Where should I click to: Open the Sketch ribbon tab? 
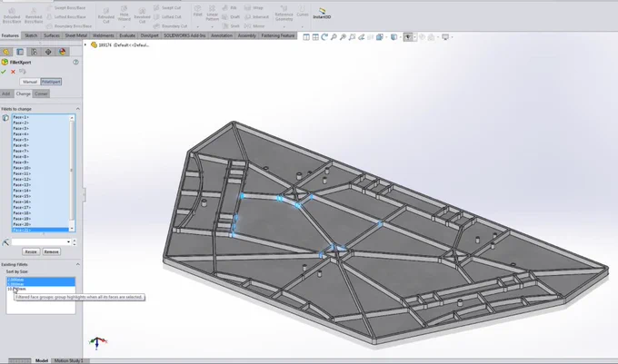(31, 35)
